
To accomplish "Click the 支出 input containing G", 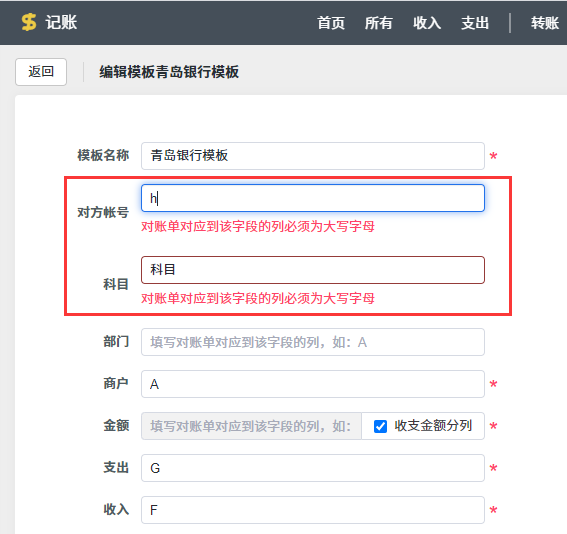I will coord(313,468).
